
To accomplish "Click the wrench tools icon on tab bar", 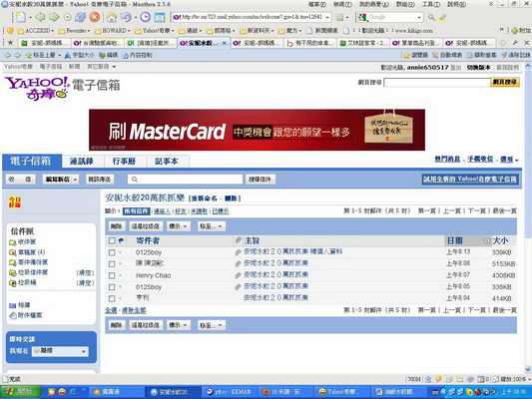I will [x=515, y=43].
